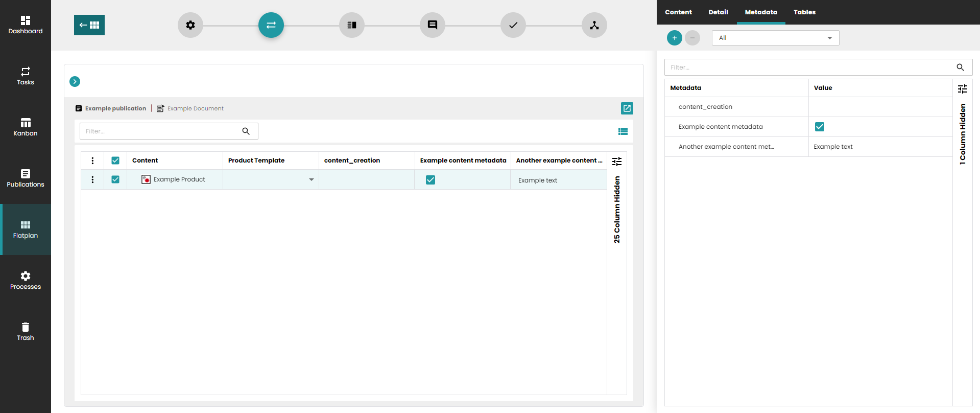Screen dimensions: 980x413
Task: Click the metadata Filter input field
Action: pyautogui.click(x=809, y=67)
